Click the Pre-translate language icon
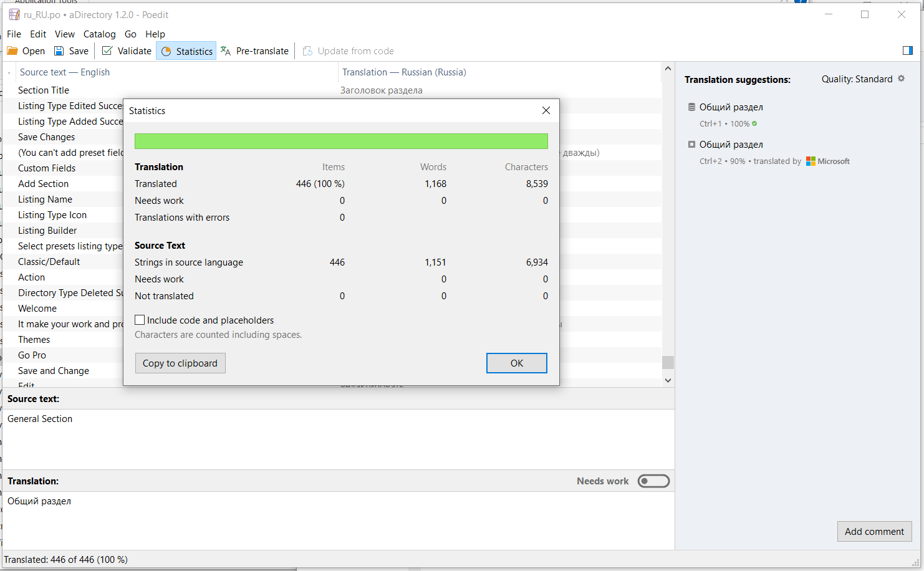This screenshot has width=924, height=571. [226, 51]
